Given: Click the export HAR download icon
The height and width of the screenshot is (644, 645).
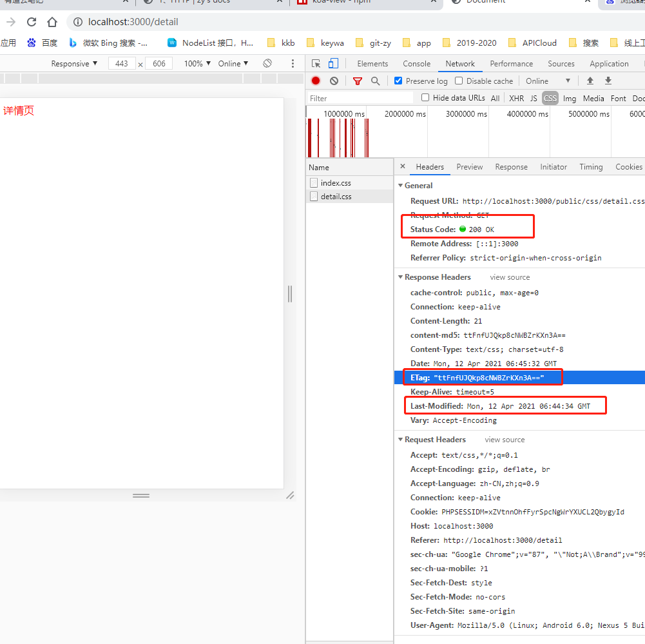Looking at the screenshot, I should pos(608,81).
